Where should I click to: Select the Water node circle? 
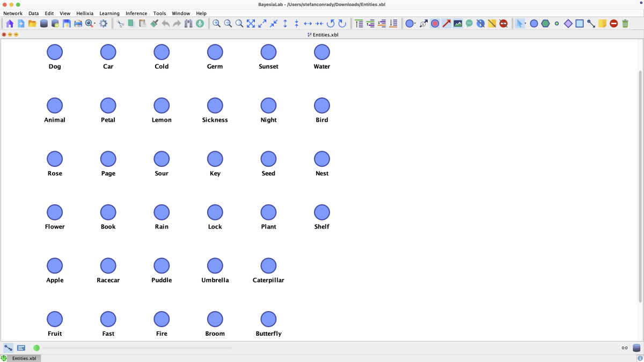(322, 52)
